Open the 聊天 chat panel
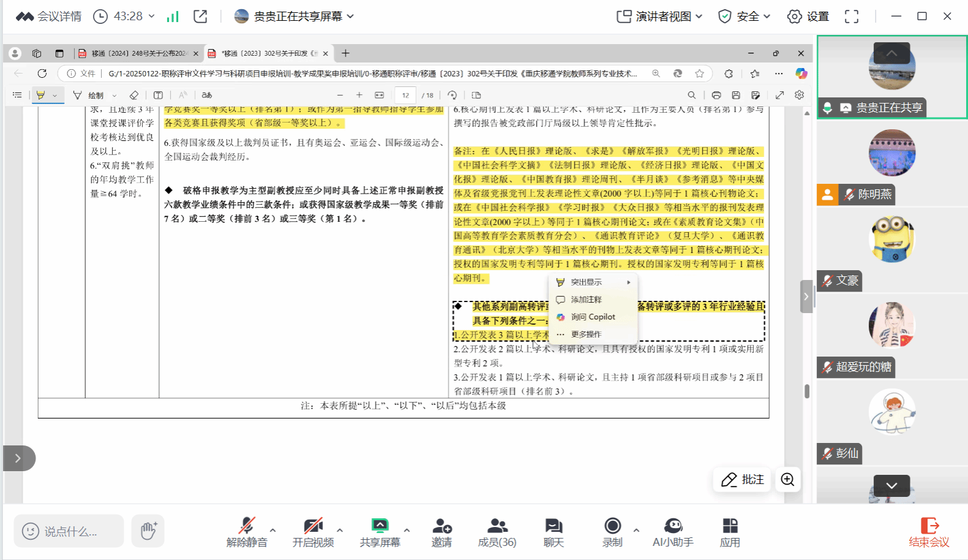968x560 pixels. (553, 532)
